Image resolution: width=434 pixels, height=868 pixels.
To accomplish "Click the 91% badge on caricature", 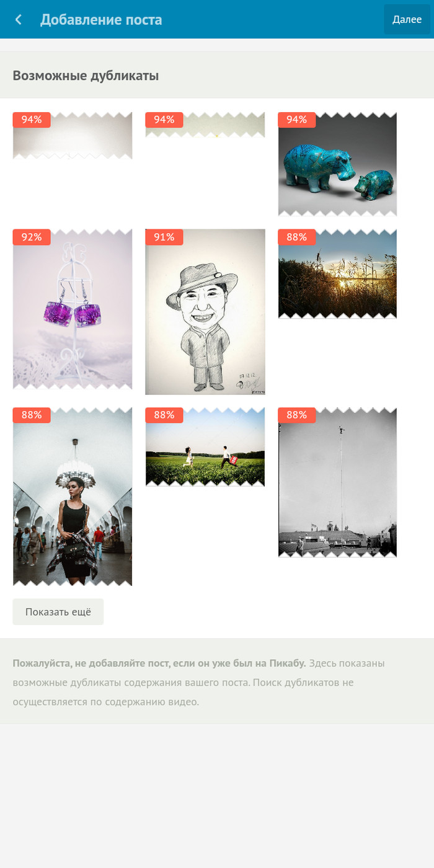I will point(164,237).
